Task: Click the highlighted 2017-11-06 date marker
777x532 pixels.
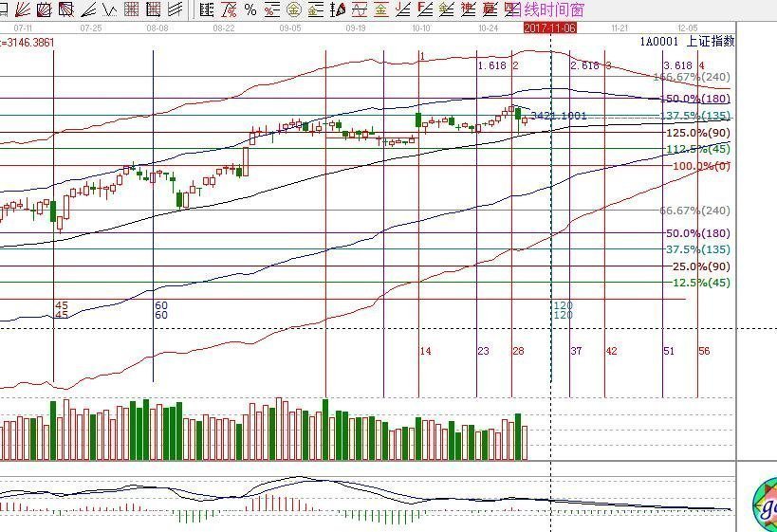Action: click(550, 28)
